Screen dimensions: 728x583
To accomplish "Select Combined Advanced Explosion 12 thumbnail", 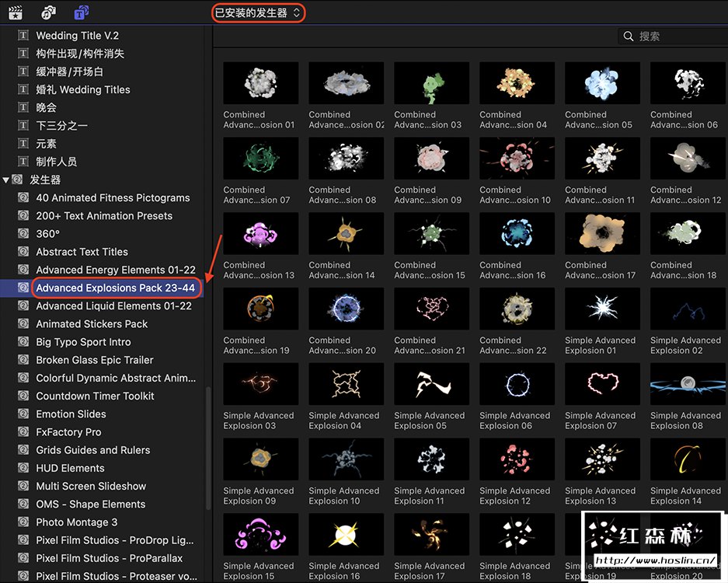I will point(688,159).
